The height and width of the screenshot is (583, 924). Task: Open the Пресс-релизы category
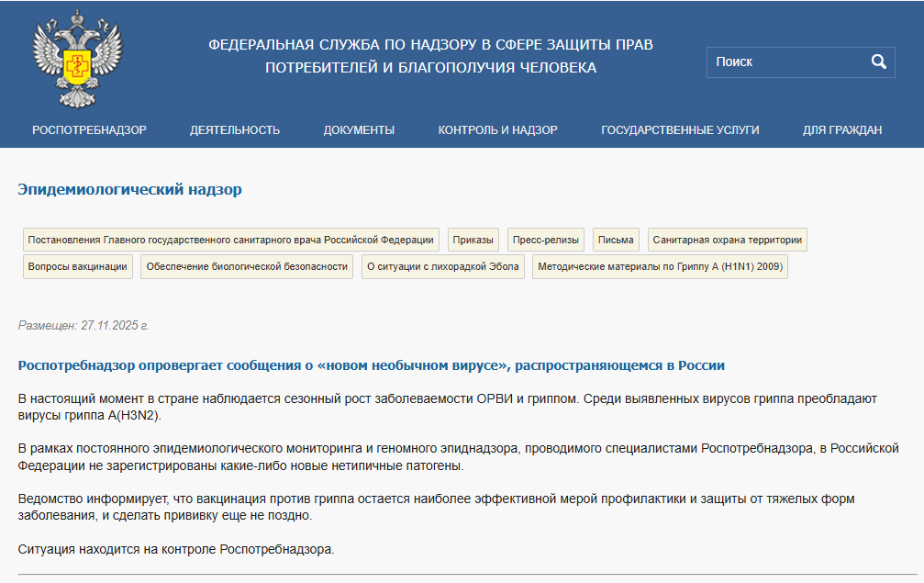pos(546,241)
